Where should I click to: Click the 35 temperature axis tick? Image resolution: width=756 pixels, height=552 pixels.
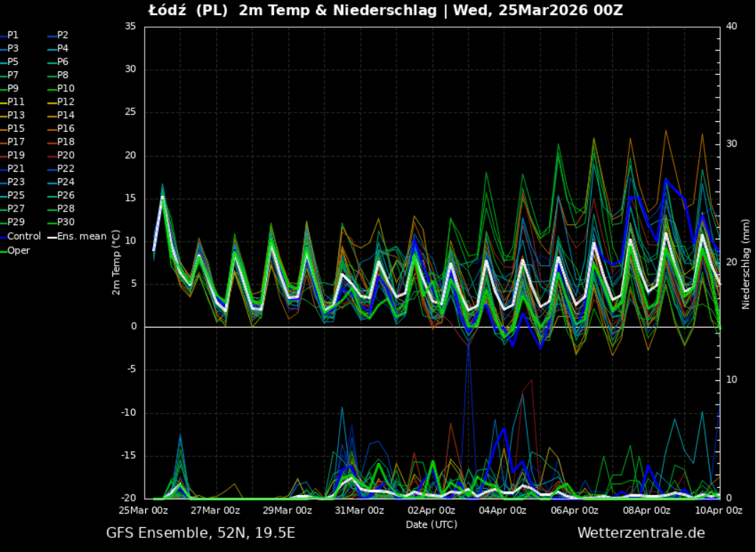coord(130,26)
